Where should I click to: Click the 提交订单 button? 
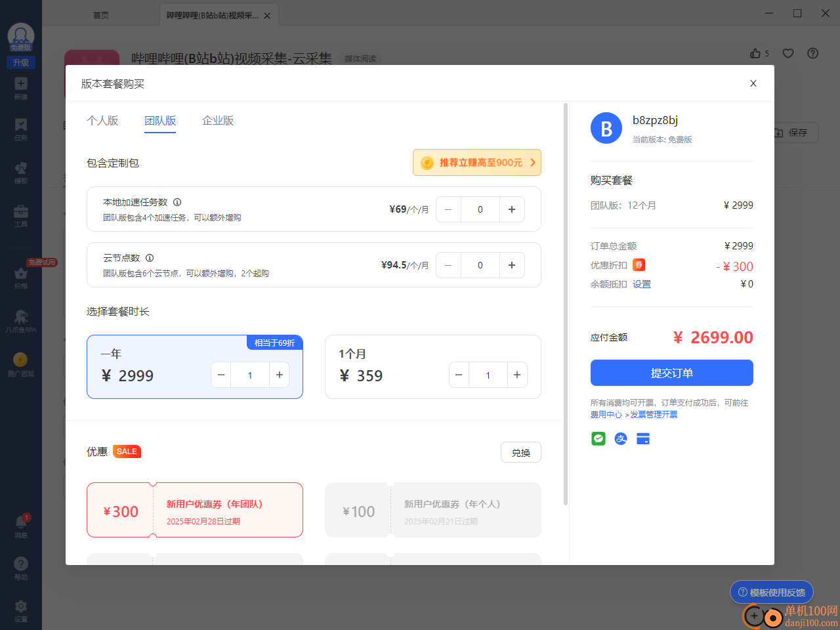coord(672,373)
